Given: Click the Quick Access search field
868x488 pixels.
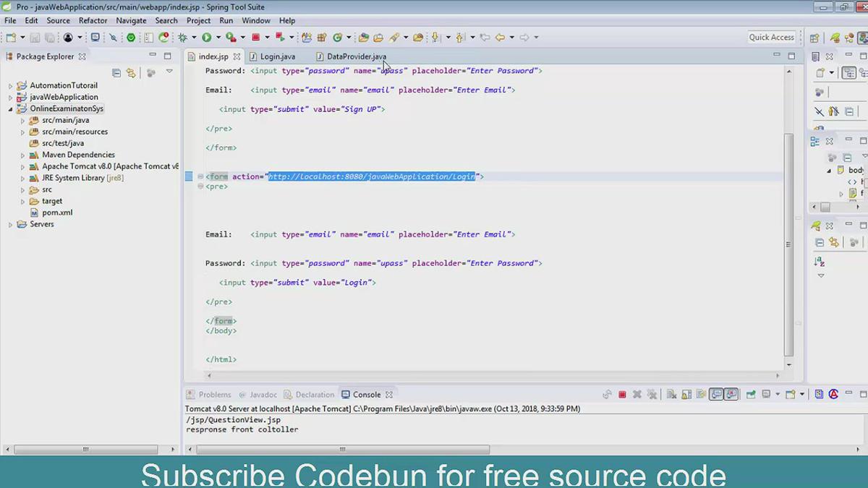Looking at the screenshot, I should 771,38.
